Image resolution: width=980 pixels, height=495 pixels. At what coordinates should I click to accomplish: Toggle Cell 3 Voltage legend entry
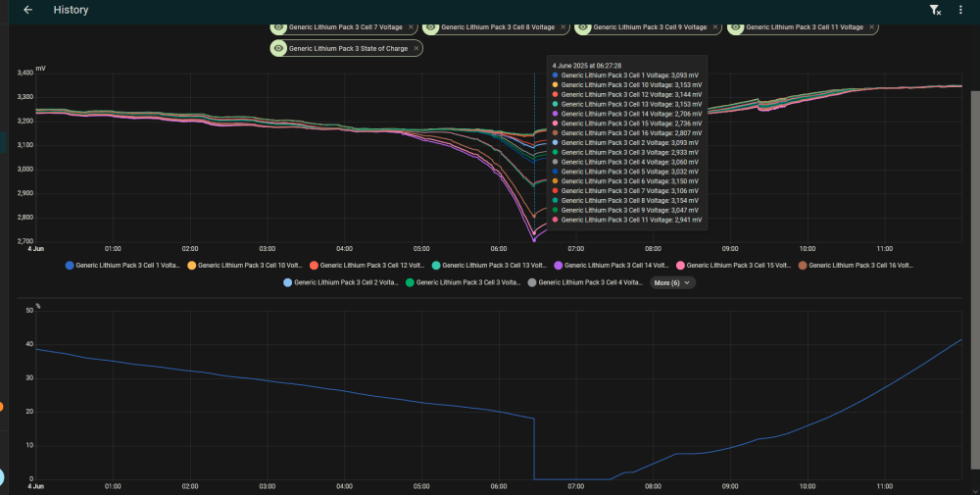464,282
